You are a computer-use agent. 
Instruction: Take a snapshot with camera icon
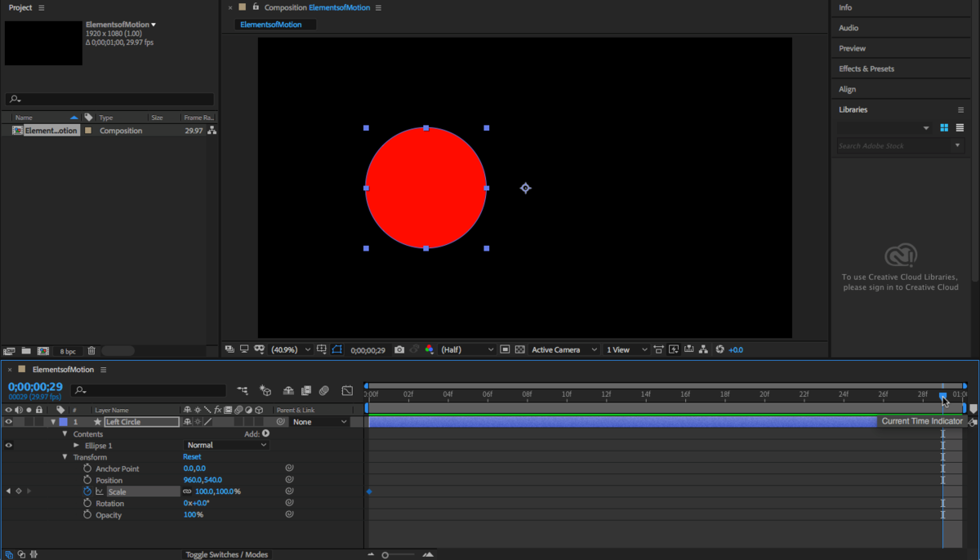[399, 349]
